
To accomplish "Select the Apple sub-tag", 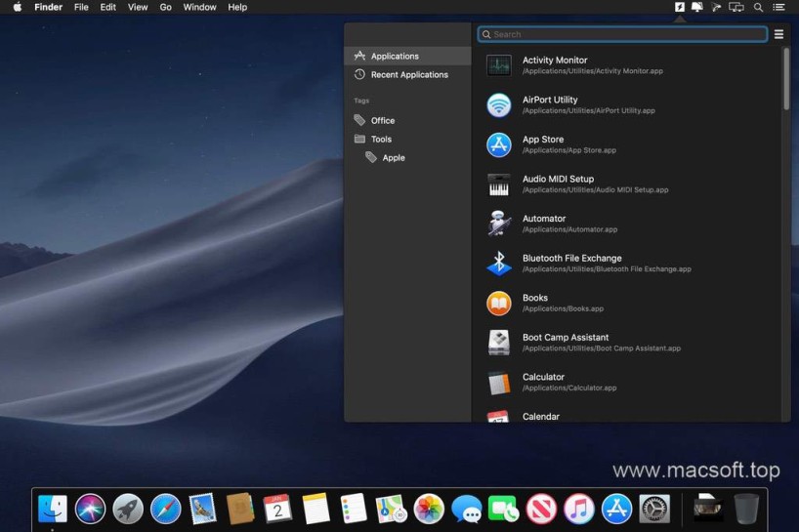I will 393,158.
